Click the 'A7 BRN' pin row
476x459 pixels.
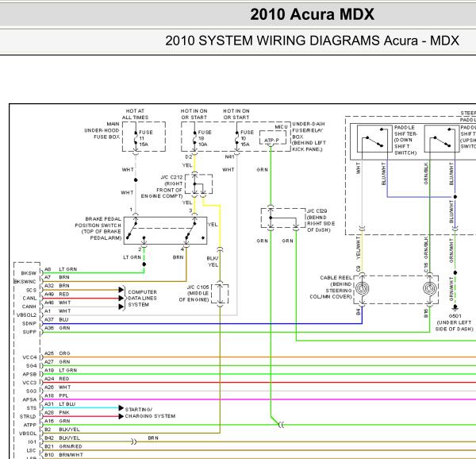[57, 277]
